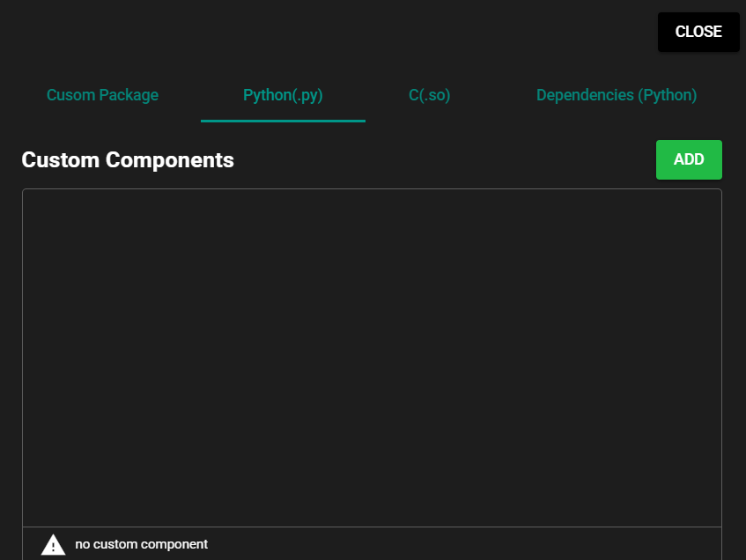Open custom package settings tab

102,95
